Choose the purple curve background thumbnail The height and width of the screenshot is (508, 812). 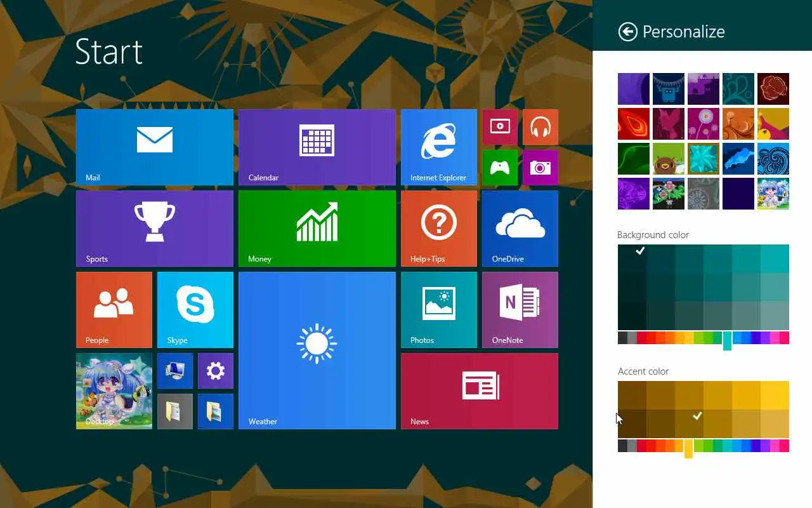(x=634, y=89)
